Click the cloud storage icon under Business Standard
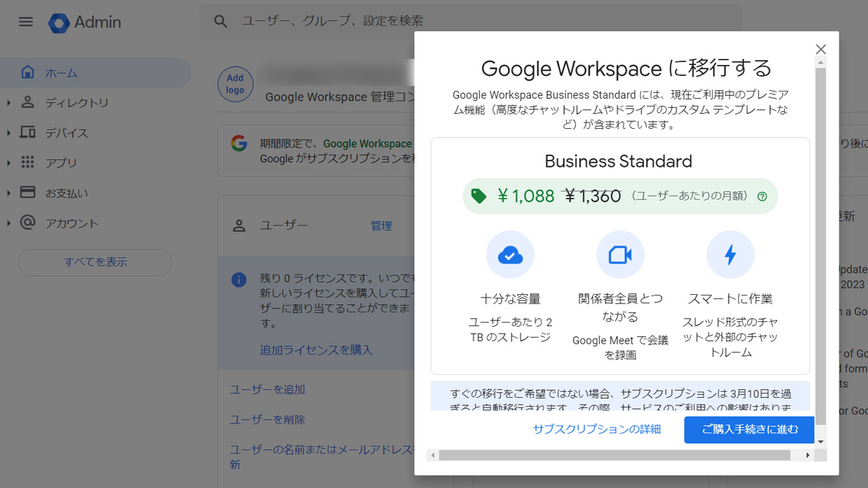The height and width of the screenshot is (488, 868). (x=510, y=254)
